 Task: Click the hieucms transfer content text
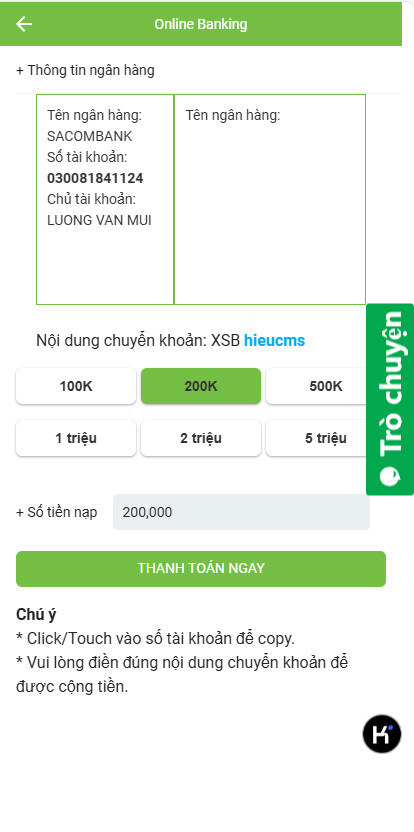[x=274, y=341]
